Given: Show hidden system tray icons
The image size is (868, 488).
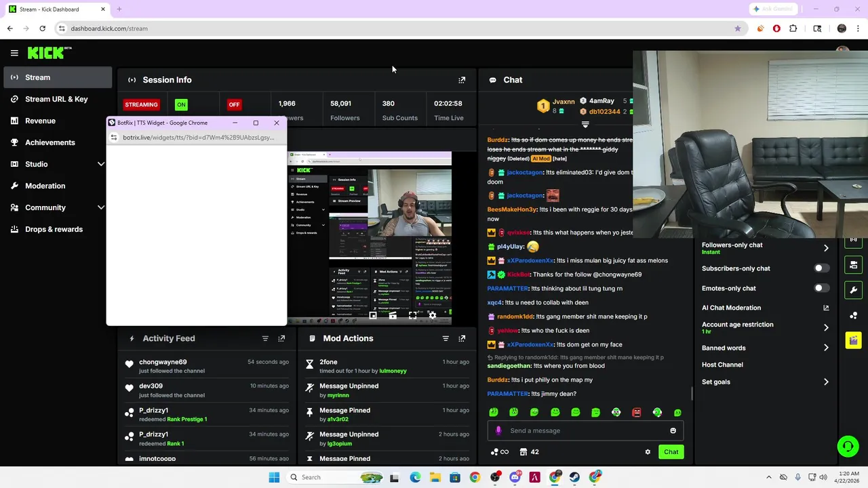Looking at the screenshot, I should pyautogui.click(x=768, y=477).
